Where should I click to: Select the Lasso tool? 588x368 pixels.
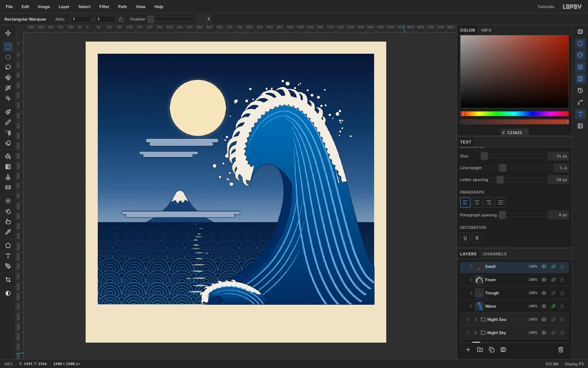pos(8,67)
